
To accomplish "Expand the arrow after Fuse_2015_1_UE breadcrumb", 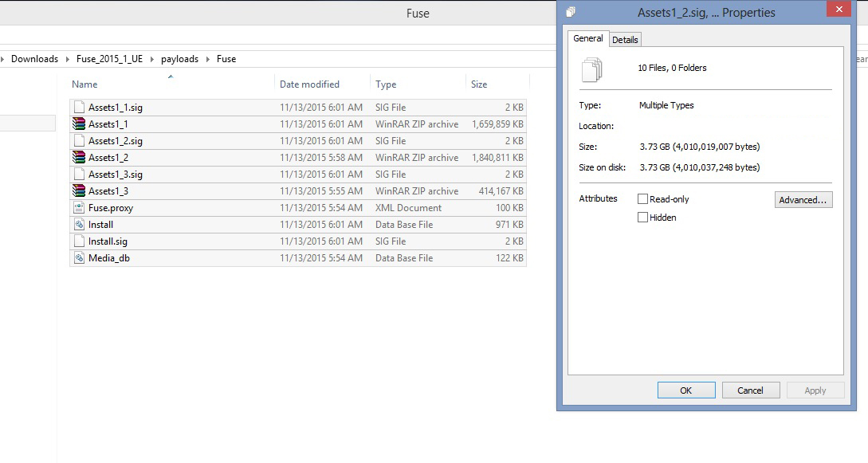I will point(152,59).
